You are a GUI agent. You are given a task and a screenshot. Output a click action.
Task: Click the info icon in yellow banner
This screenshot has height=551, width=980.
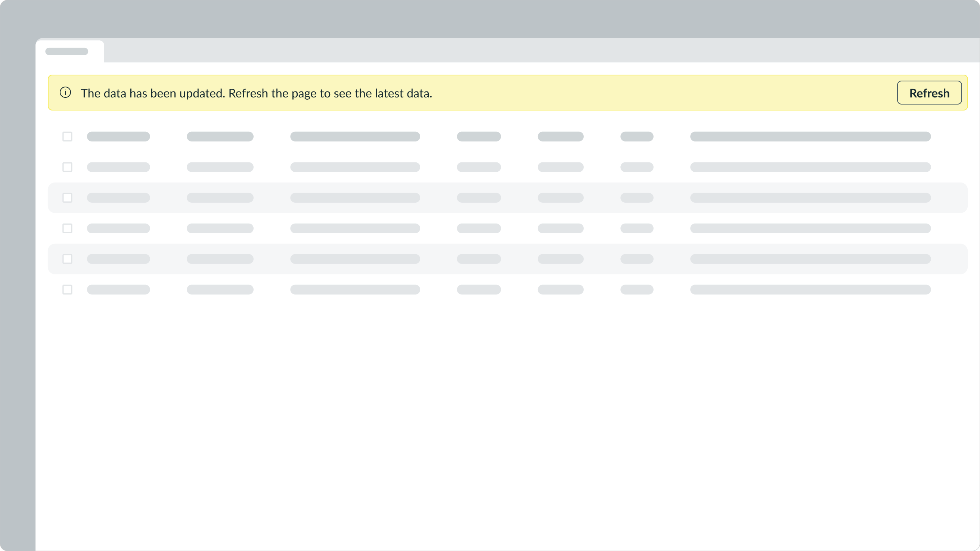pyautogui.click(x=65, y=93)
